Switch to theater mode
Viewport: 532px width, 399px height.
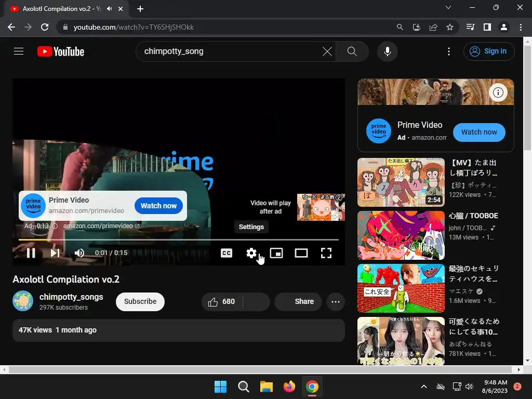click(x=301, y=253)
